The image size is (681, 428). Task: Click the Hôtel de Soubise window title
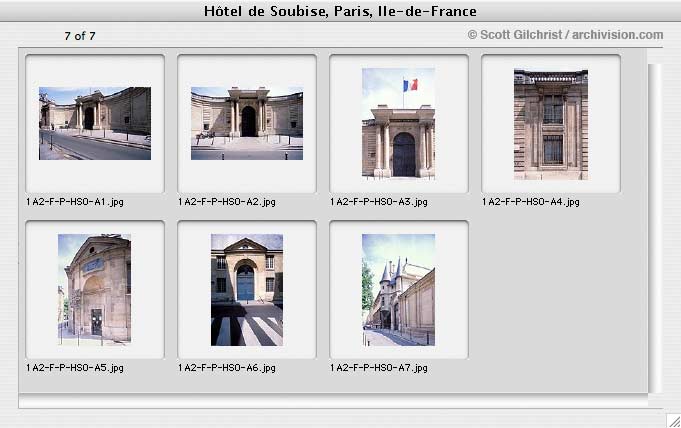point(340,11)
